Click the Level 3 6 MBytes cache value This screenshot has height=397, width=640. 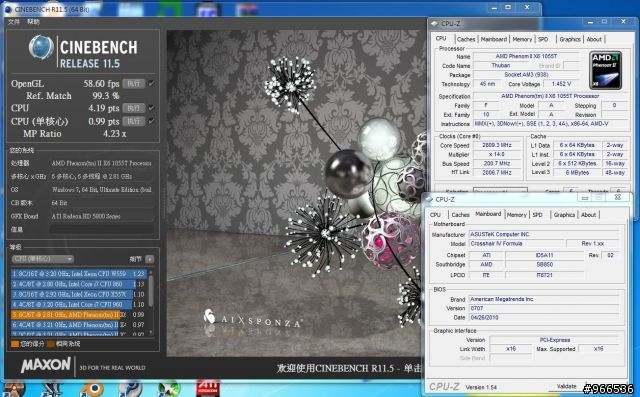pyautogui.click(x=577, y=173)
